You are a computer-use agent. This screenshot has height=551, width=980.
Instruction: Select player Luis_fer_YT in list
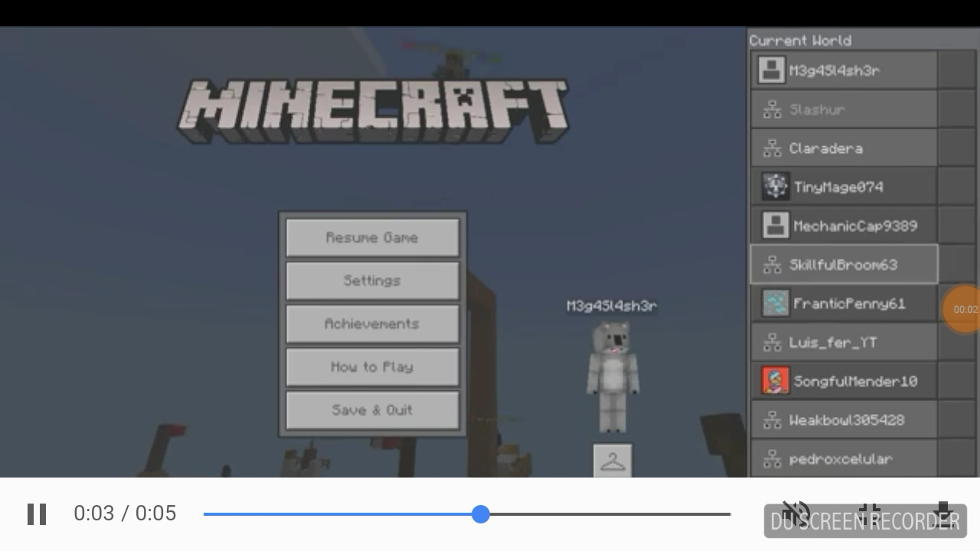pos(844,342)
